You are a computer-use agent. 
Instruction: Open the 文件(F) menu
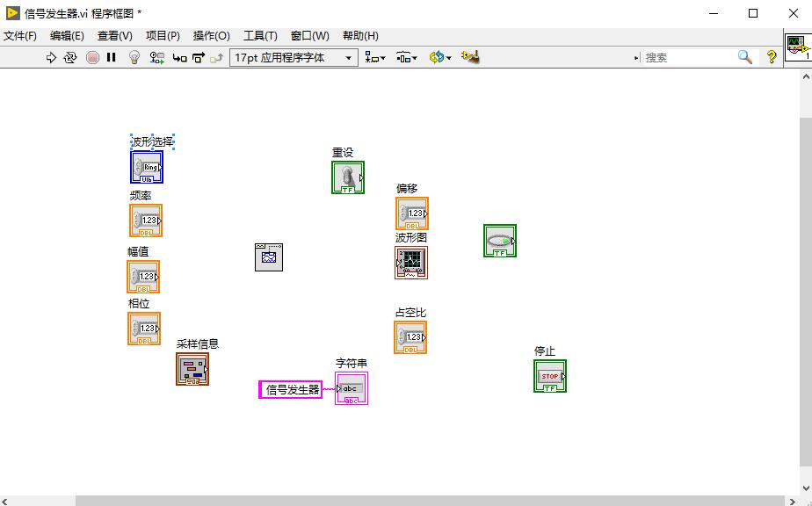pos(20,36)
